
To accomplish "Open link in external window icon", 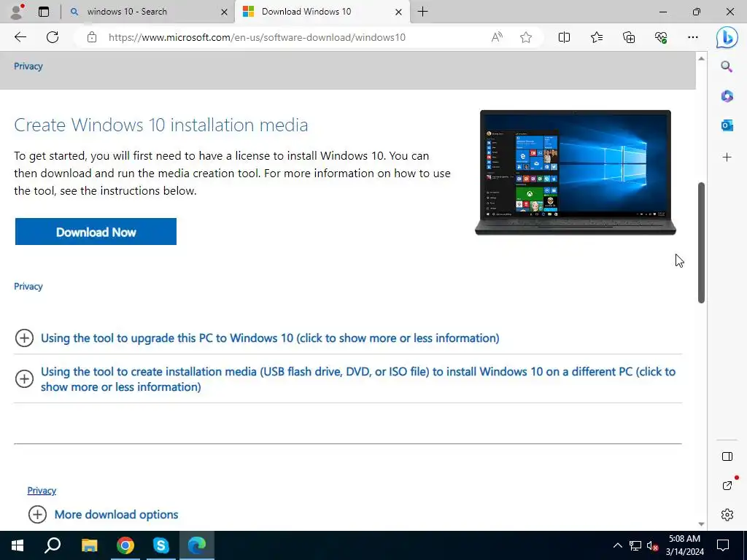I will (727, 485).
